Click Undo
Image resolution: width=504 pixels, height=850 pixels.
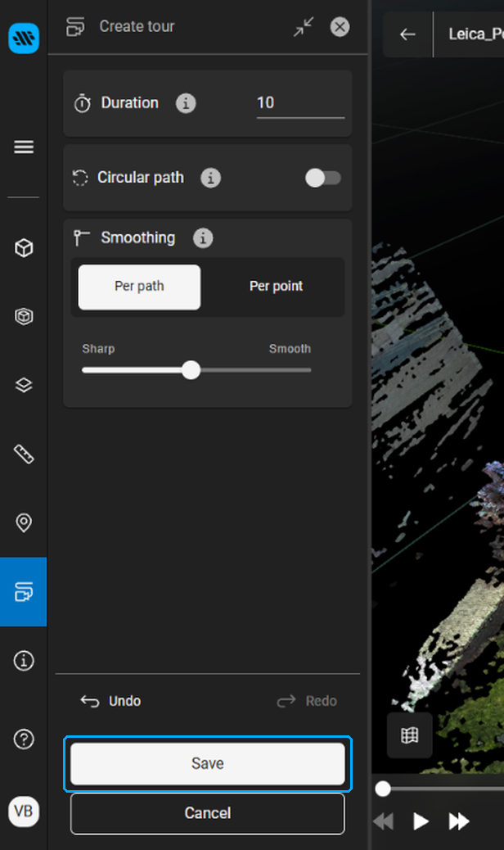click(x=111, y=701)
